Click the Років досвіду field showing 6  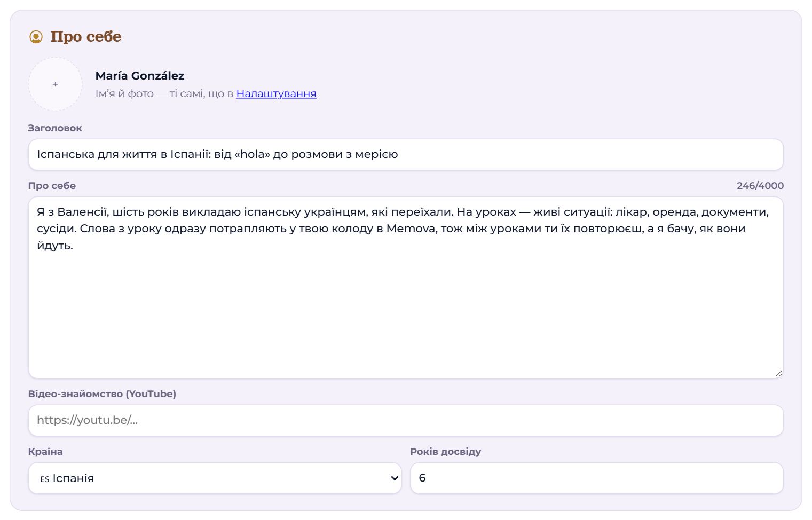click(x=597, y=478)
